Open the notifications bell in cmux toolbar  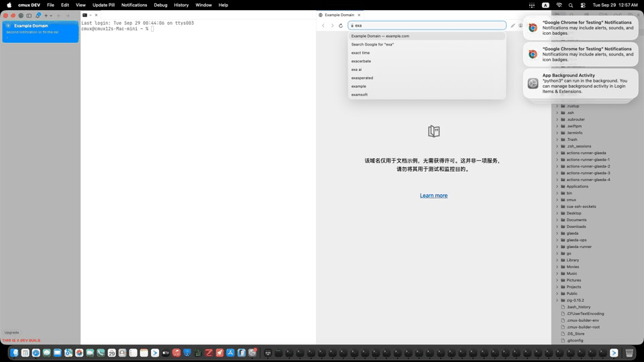pos(38,15)
